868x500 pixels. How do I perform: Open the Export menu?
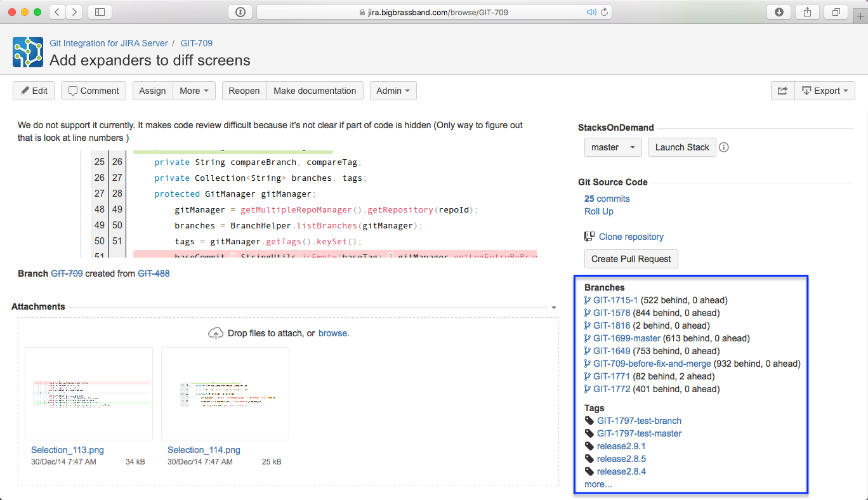click(825, 90)
